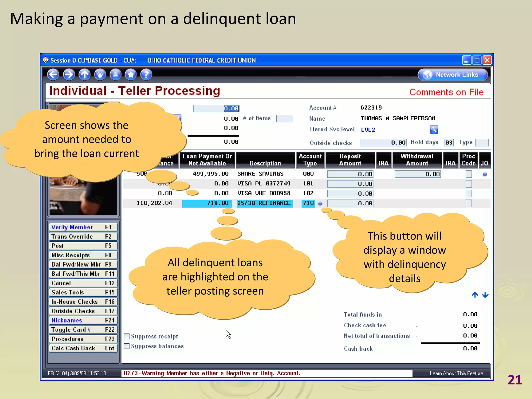Screen dimensions: 532x399
Task: Click the LVL2 tiered service level
Action: pyautogui.click(x=368, y=130)
